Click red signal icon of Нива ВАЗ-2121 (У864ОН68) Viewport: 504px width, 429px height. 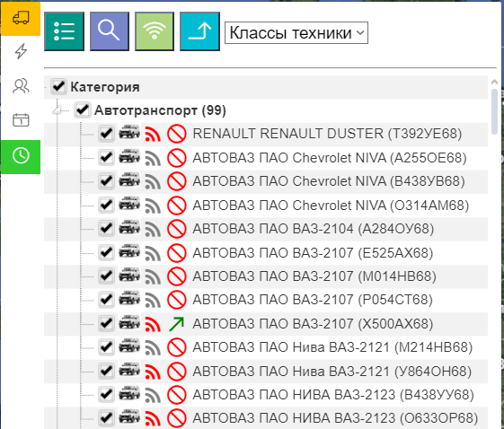pos(153,372)
